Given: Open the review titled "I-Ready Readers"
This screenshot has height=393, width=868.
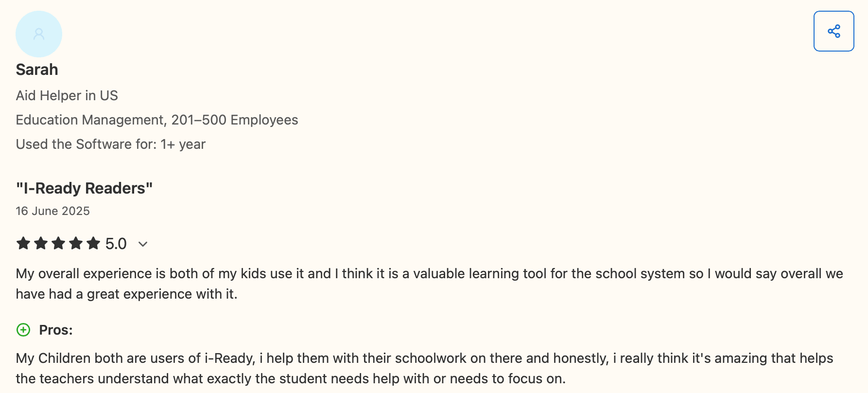Looking at the screenshot, I should coord(84,188).
